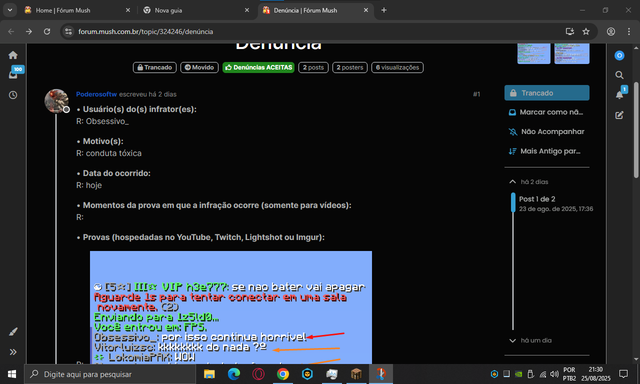Viewport: 640px width, 384px height.
Task: Reload the page with the refresh icon
Action: (x=47, y=31)
